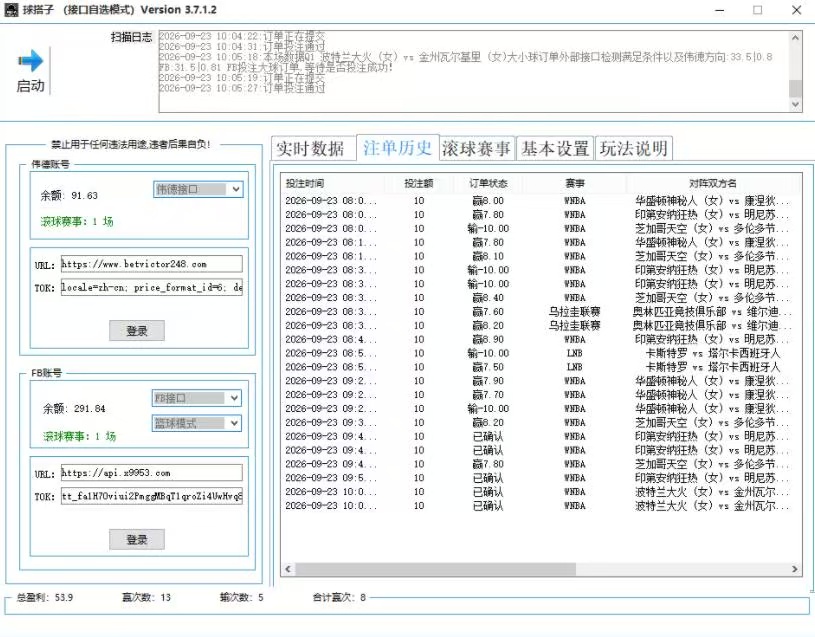The width and height of the screenshot is (815, 637).
Task: Click the blue arrow 启动 start icon
Action: click(x=30, y=61)
